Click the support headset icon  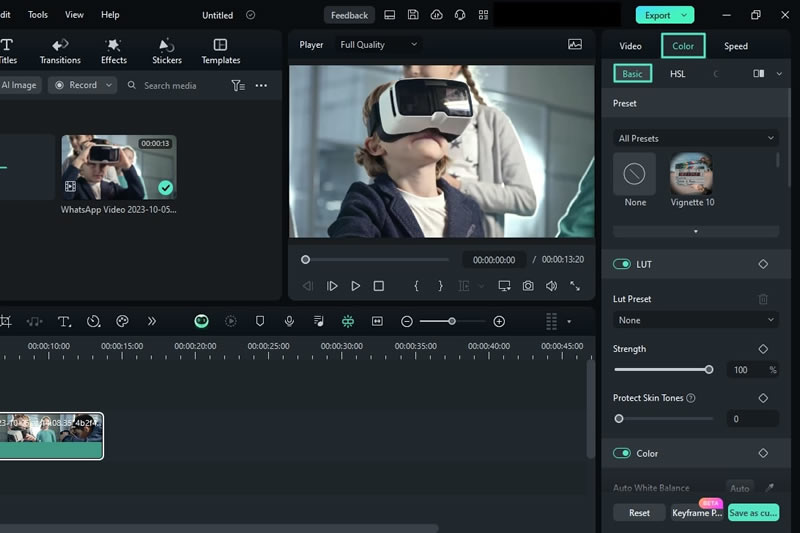(x=460, y=15)
